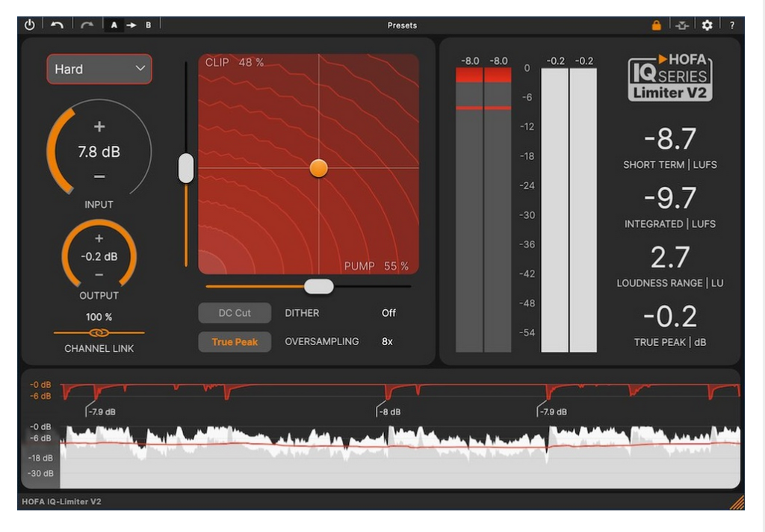
Task: Click the plus on the INPUT knob
Action: (x=99, y=126)
